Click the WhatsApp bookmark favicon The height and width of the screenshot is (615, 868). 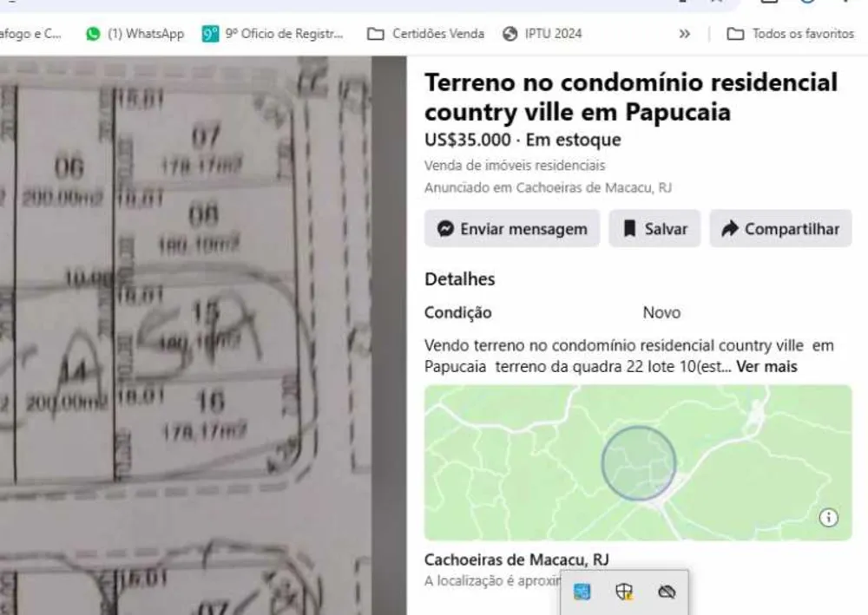tap(93, 34)
